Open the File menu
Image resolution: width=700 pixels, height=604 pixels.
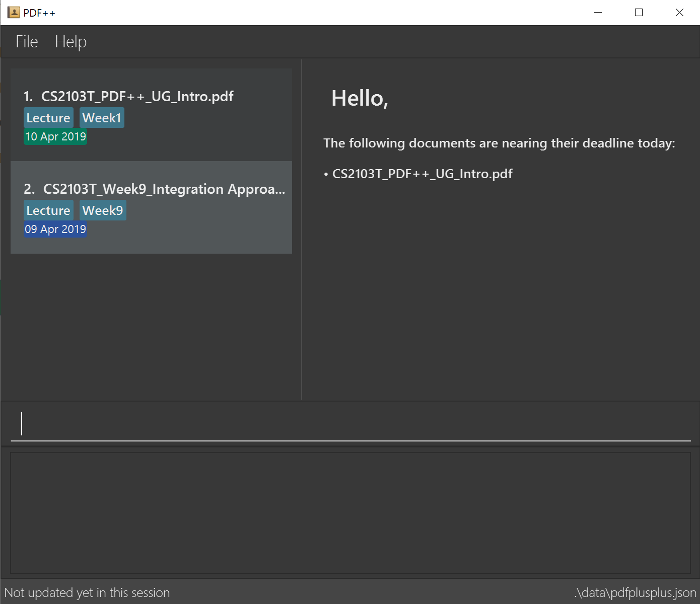pyautogui.click(x=27, y=42)
